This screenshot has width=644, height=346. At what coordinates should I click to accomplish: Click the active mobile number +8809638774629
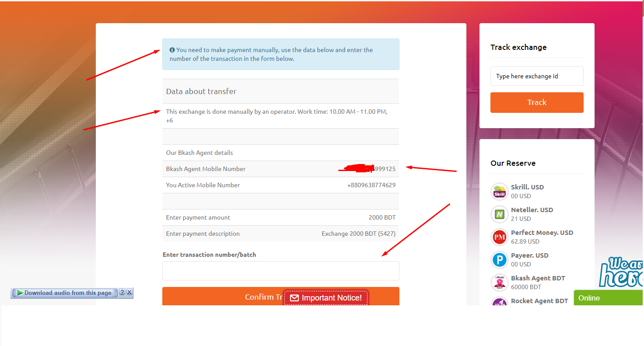[x=371, y=185]
